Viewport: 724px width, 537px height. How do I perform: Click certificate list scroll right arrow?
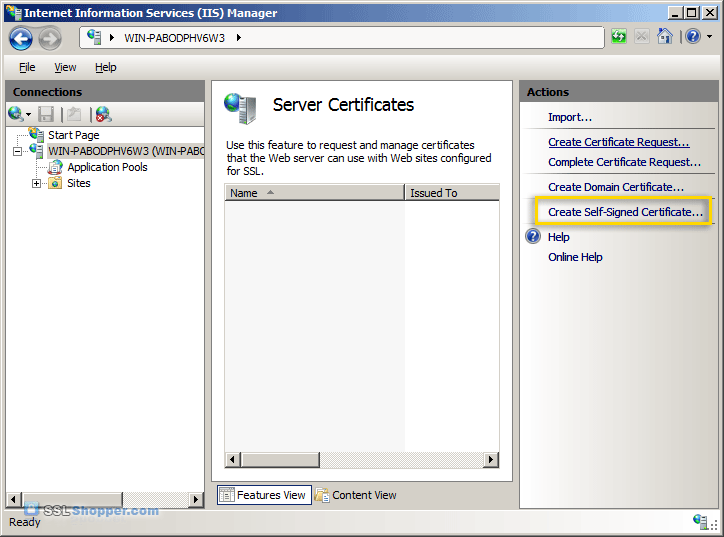coord(491,460)
